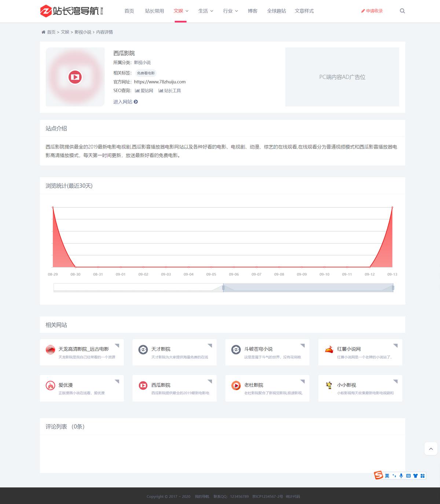
Task: Click the Sogou input method S icon
Action: [x=378, y=475]
